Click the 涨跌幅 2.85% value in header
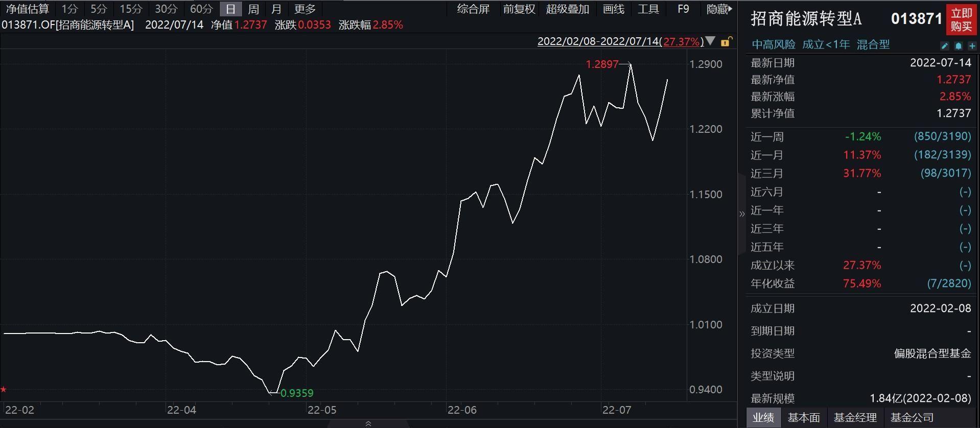The width and height of the screenshot is (980, 428). coord(388,25)
